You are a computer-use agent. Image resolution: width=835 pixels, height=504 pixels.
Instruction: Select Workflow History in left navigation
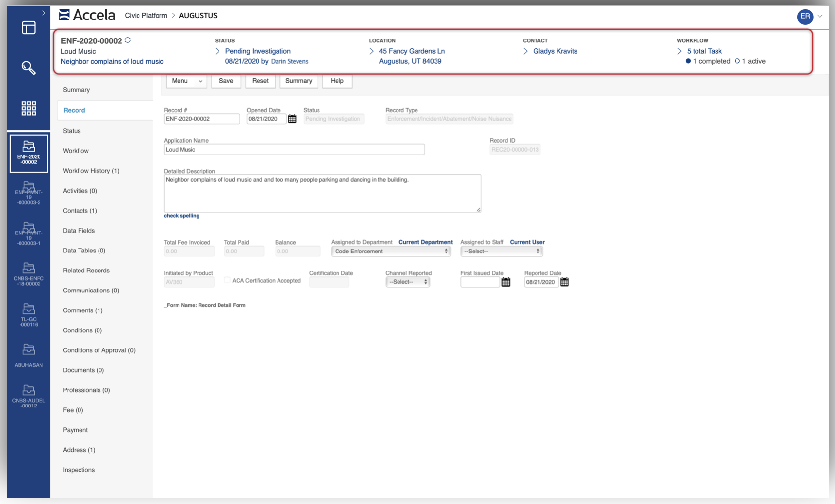91,171
